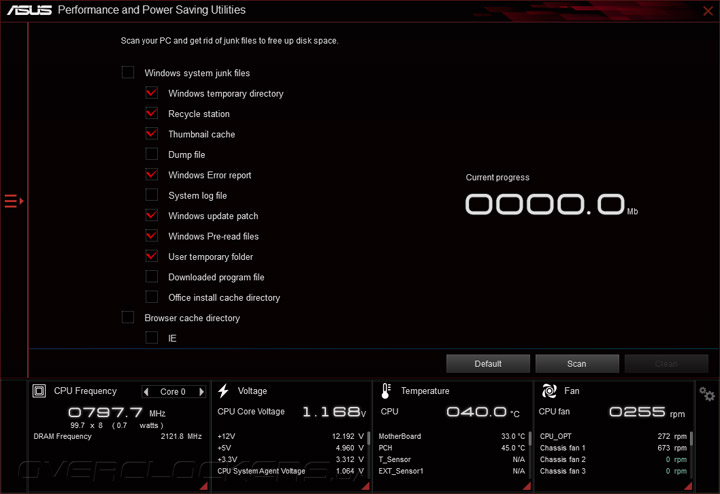Click the greyed-out Clean button
This screenshot has height=494, width=720.
(x=666, y=364)
